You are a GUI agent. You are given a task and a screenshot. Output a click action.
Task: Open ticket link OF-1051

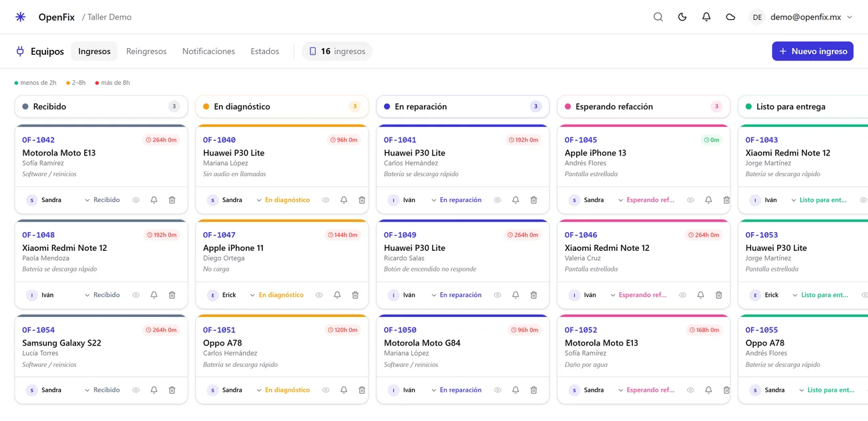(x=219, y=330)
